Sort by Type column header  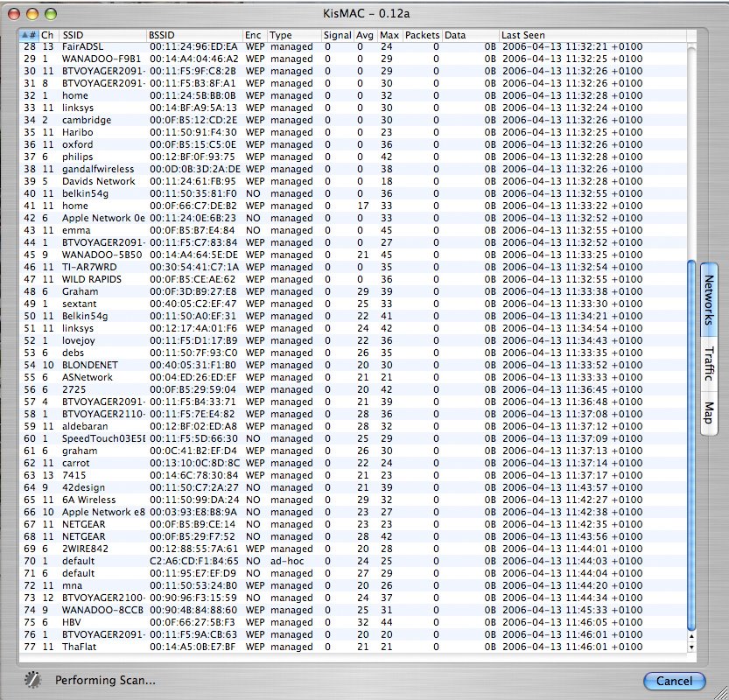pyautogui.click(x=294, y=35)
